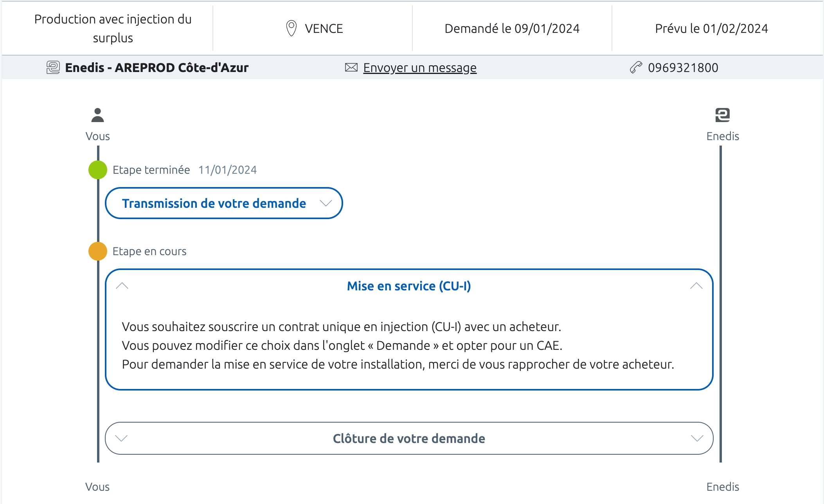Viewport: 824px width, 504px height.
Task: Expand the Transmission de votre demande chevron
Action: point(326,203)
